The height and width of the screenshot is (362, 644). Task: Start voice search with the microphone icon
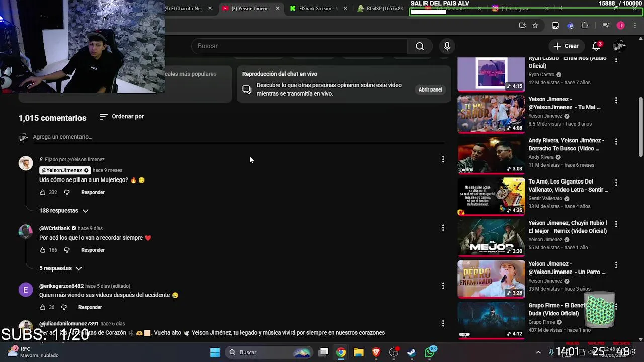click(x=447, y=46)
